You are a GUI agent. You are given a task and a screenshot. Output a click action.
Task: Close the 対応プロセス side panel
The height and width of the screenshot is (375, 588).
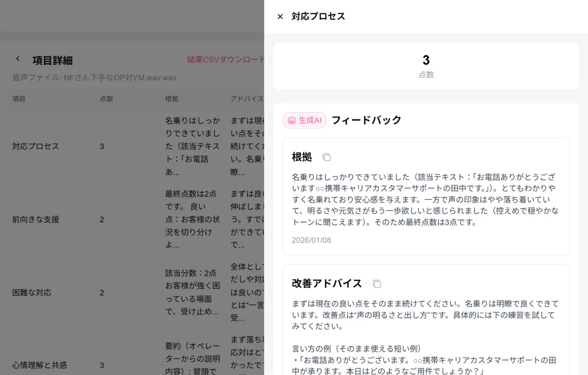point(280,17)
